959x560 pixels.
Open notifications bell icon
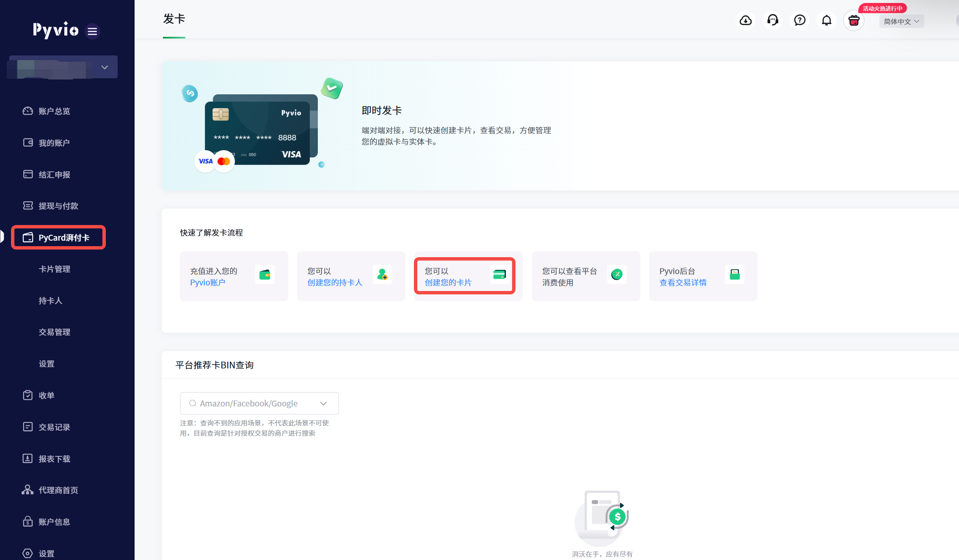[x=827, y=20]
